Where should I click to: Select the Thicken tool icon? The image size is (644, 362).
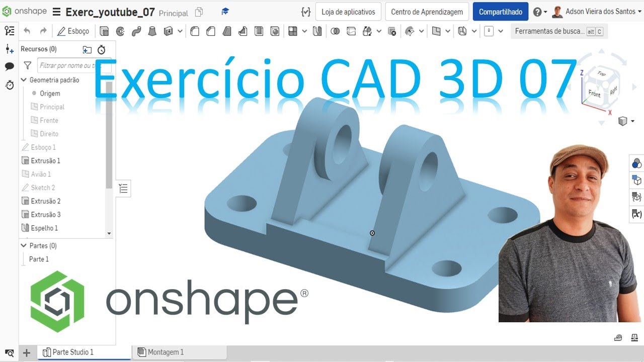coord(168,31)
